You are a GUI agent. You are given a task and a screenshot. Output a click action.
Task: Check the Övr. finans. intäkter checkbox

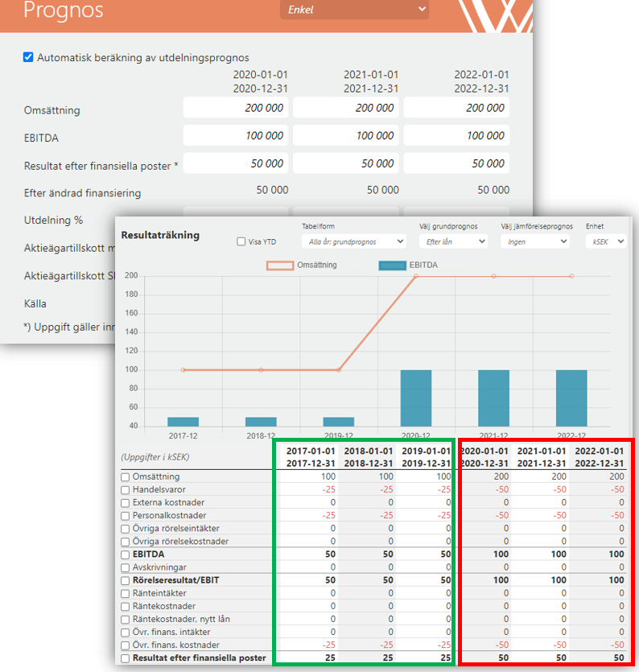[125, 633]
